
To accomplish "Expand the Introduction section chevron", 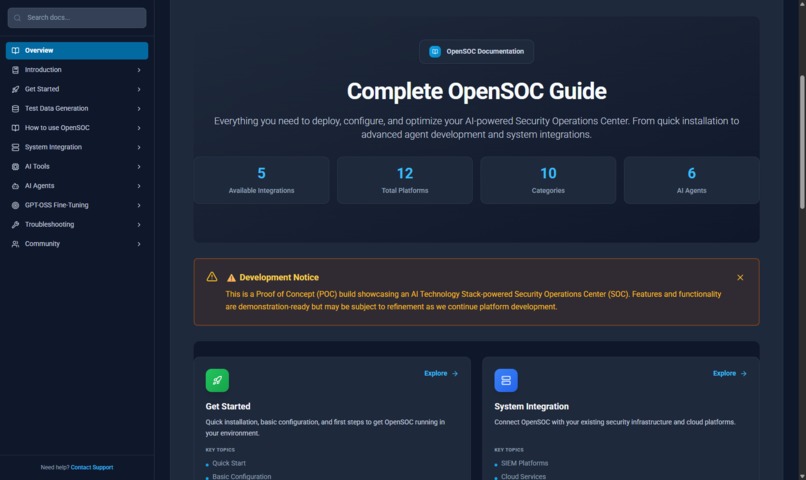I will coord(139,70).
